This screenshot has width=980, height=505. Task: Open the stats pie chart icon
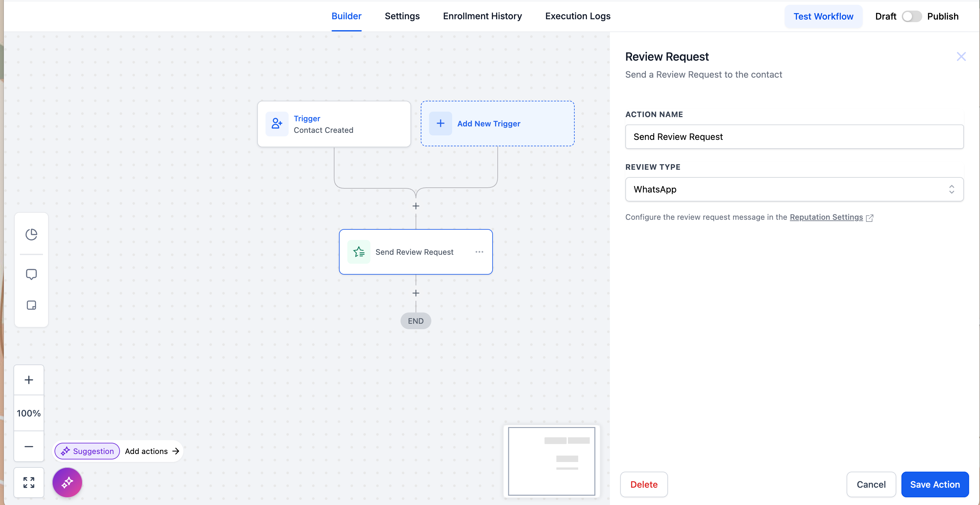(x=31, y=235)
